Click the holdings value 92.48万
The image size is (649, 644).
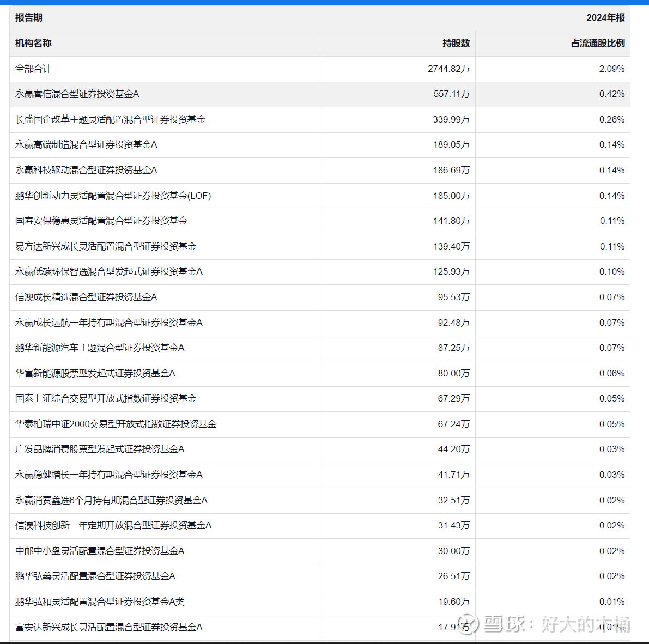(454, 323)
